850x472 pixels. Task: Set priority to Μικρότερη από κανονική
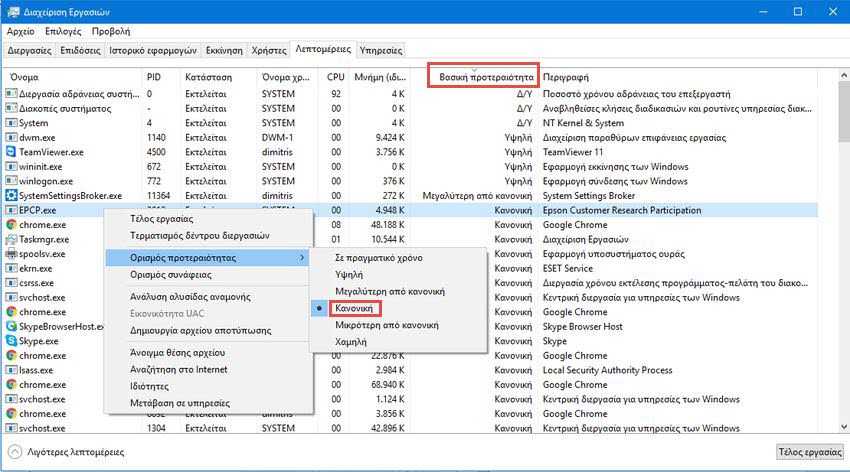(387, 325)
